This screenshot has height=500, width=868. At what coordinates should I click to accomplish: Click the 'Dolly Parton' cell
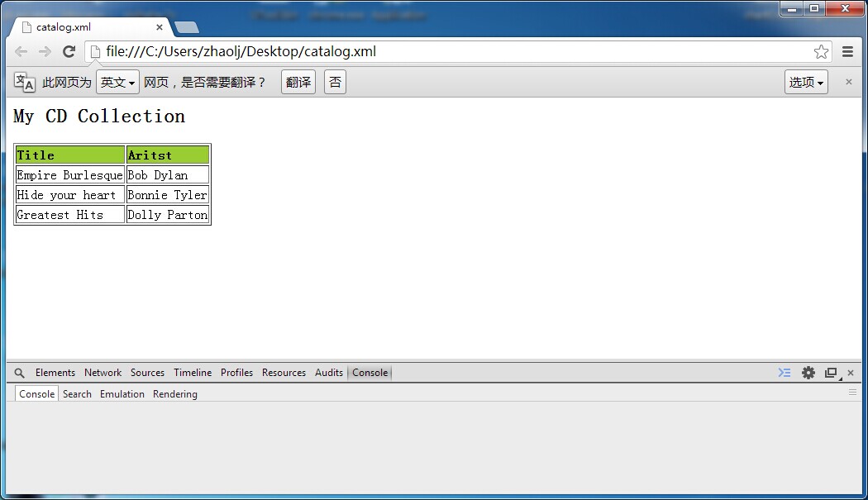click(x=168, y=215)
